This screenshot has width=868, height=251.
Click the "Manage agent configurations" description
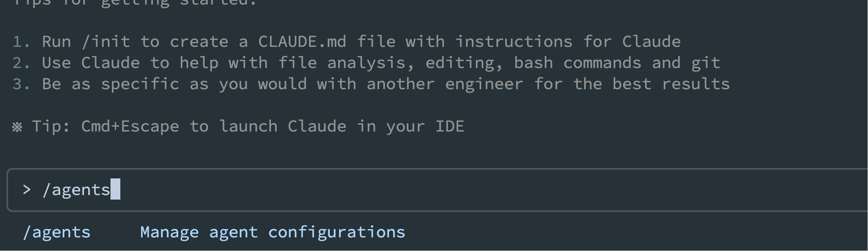click(272, 232)
